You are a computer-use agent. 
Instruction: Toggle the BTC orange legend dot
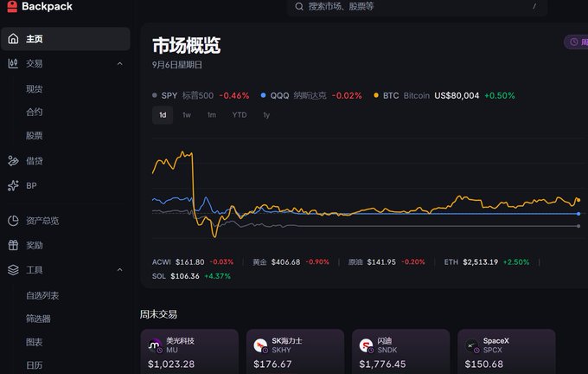point(376,95)
